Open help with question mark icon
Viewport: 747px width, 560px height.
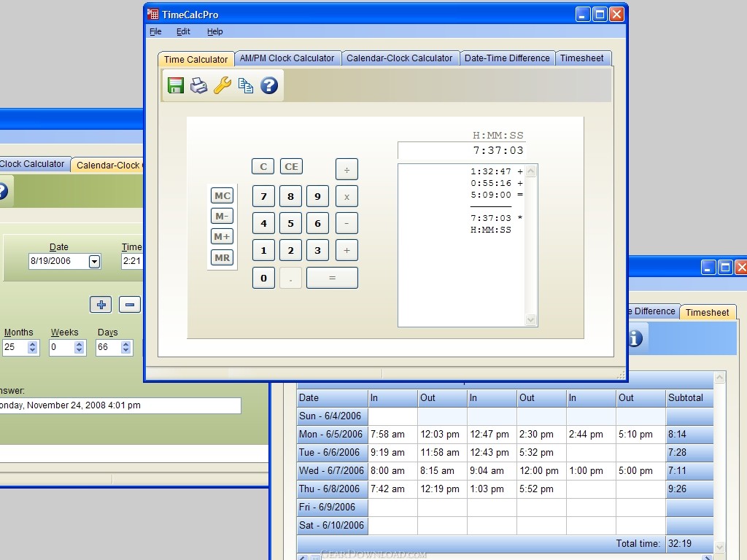coord(269,86)
